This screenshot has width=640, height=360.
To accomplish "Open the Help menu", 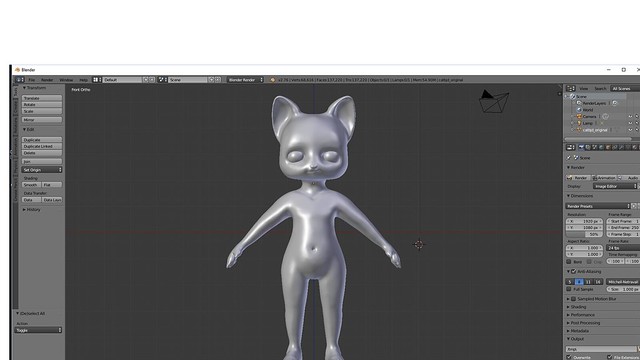I will click(x=83, y=80).
